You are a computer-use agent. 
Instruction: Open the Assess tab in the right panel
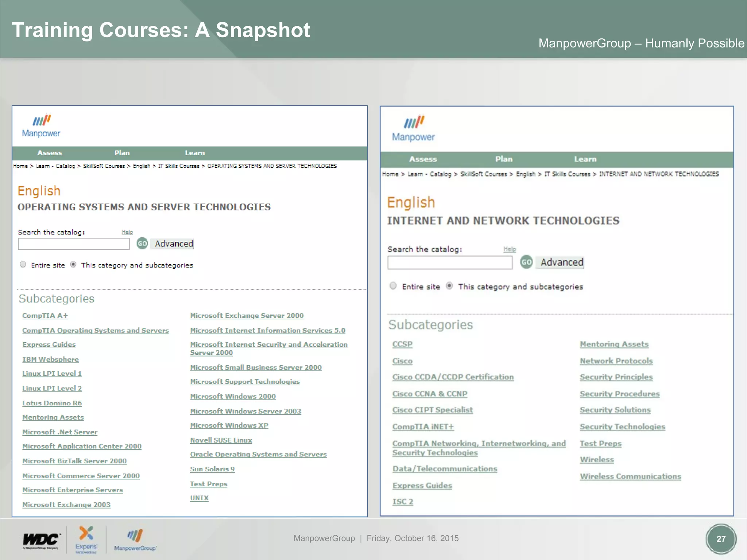point(423,159)
